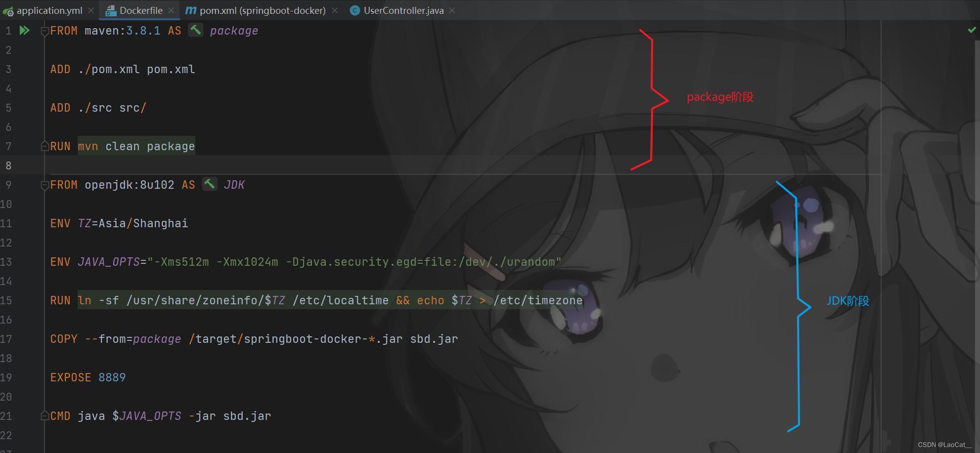Image resolution: width=980 pixels, height=453 pixels.
Task: Toggle the fold marker at line 7 RUN
Action: (45, 146)
